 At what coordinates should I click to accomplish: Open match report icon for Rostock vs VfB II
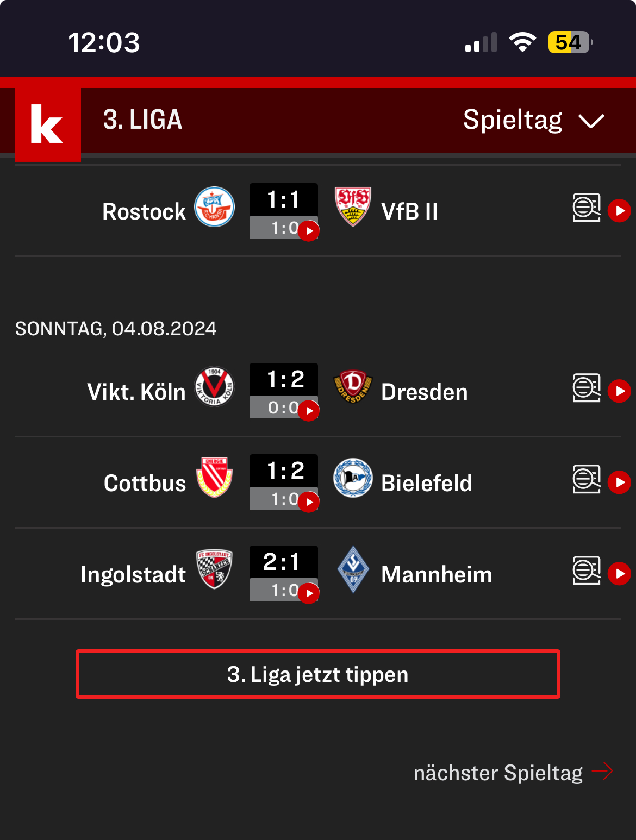pyautogui.click(x=587, y=208)
